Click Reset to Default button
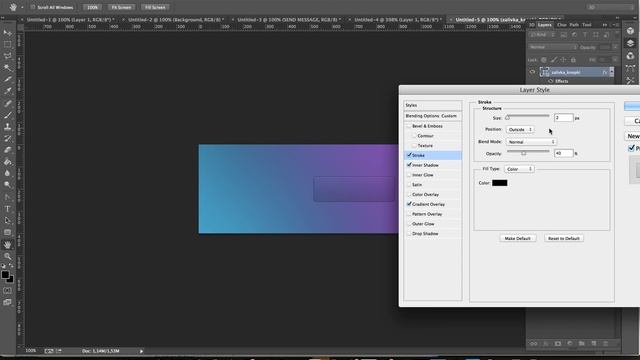This screenshot has height=360, width=640. pyautogui.click(x=564, y=238)
